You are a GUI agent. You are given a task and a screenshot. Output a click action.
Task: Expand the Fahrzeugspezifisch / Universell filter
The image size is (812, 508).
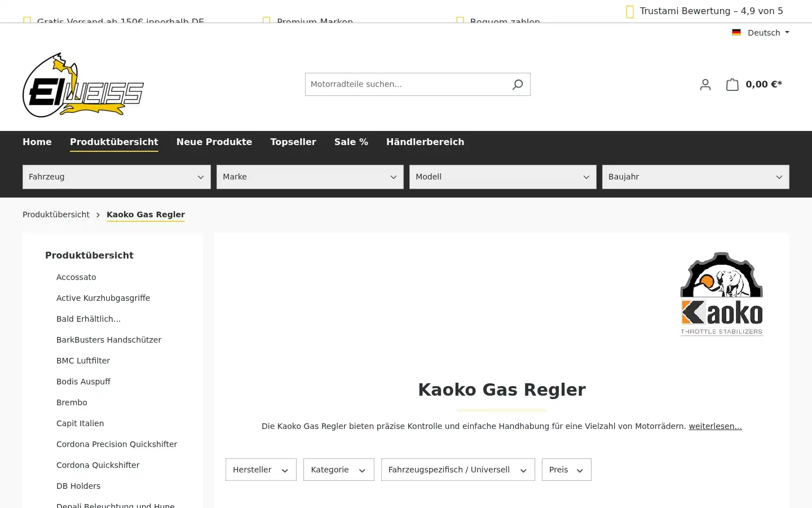[x=458, y=470]
